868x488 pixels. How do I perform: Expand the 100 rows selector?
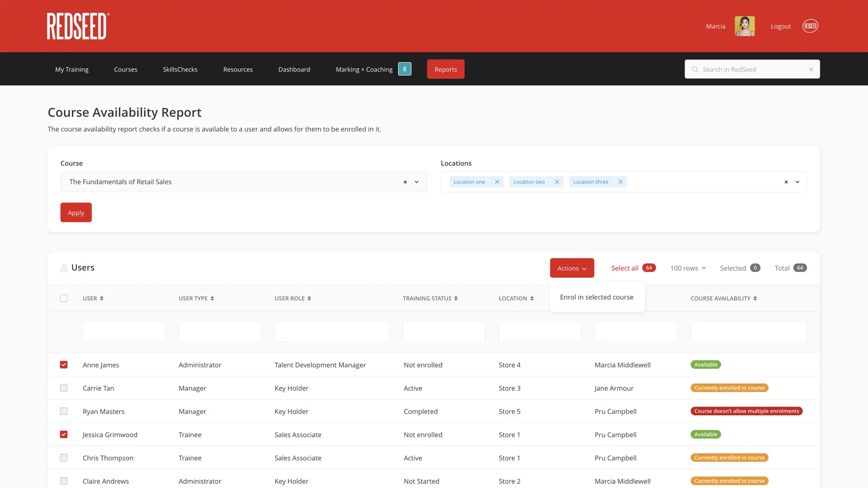[x=688, y=267]
